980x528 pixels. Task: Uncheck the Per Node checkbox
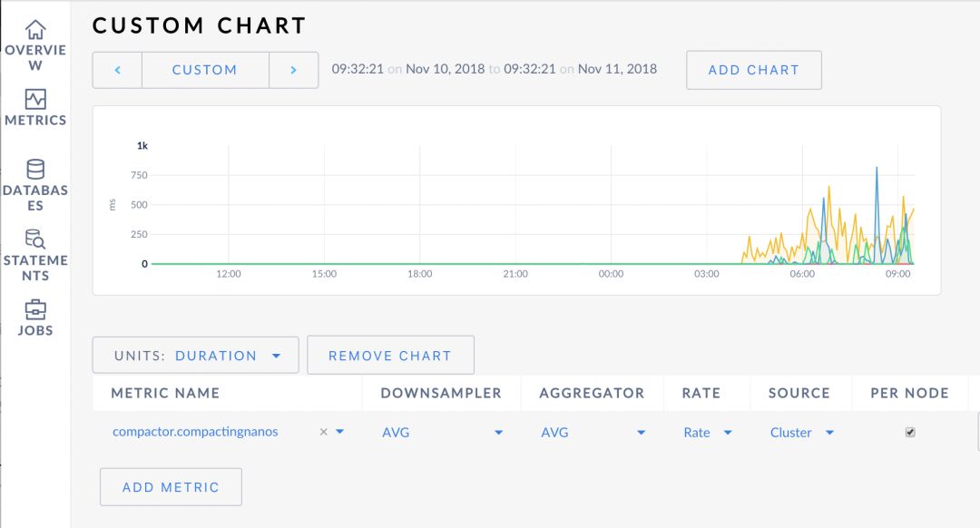click(910, 432)
